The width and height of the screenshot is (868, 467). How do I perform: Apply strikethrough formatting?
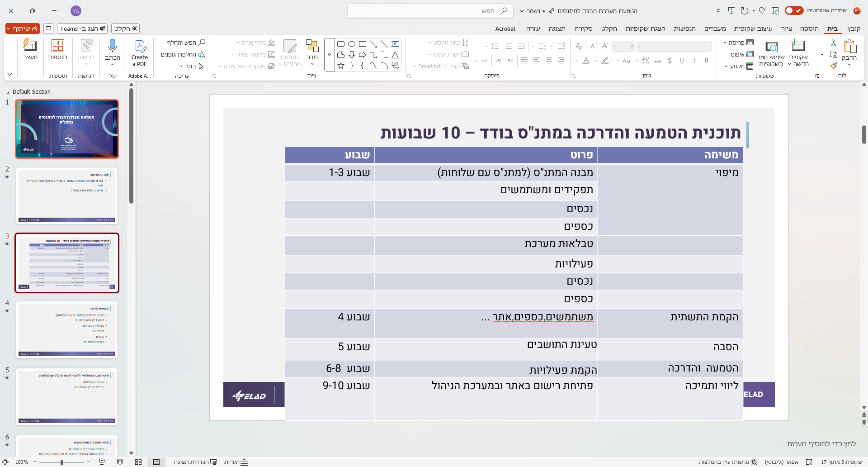click(x=657, y=60)
